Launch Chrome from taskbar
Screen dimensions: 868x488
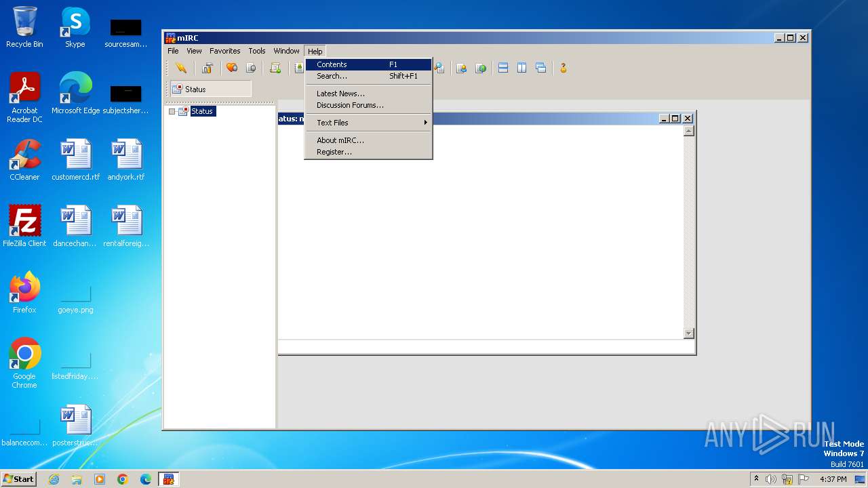123,479
